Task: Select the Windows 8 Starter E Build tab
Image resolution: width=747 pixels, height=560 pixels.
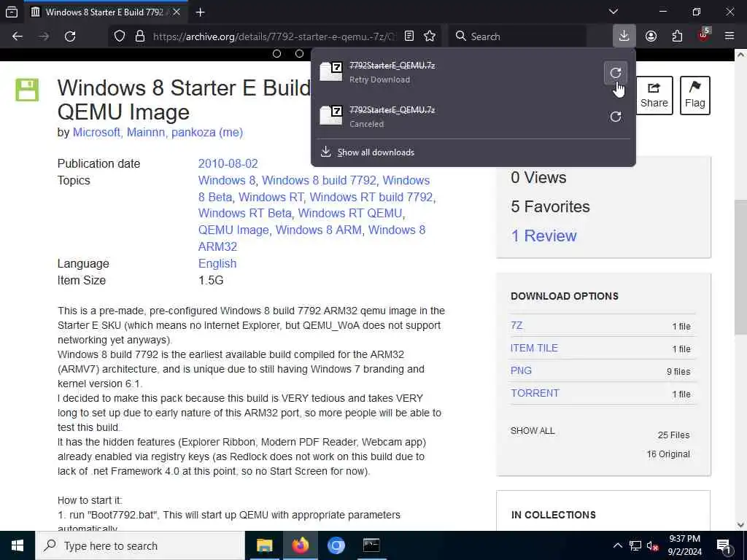Action: (x=107, y=12)
